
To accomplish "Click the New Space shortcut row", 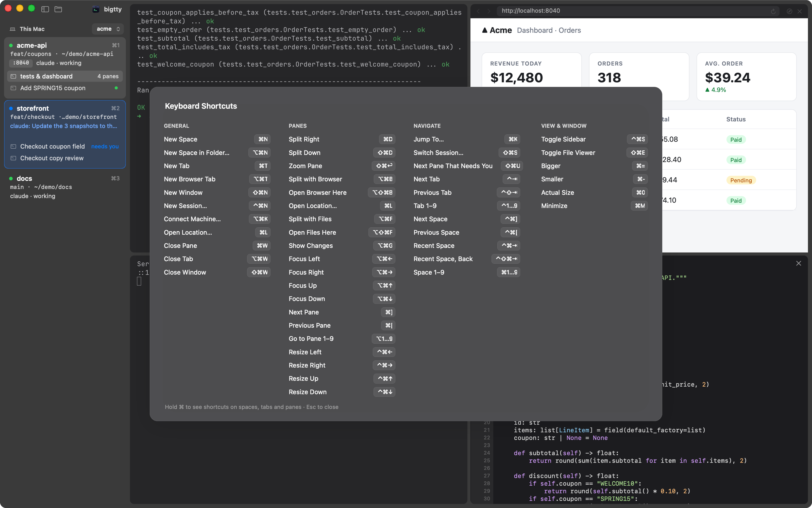I will pos(217,139).
